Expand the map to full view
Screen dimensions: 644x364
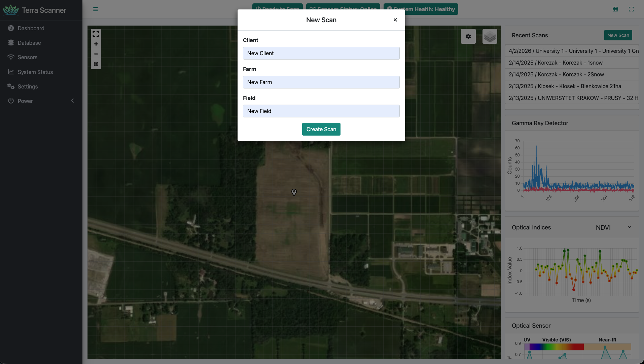[x=96, y=34]
